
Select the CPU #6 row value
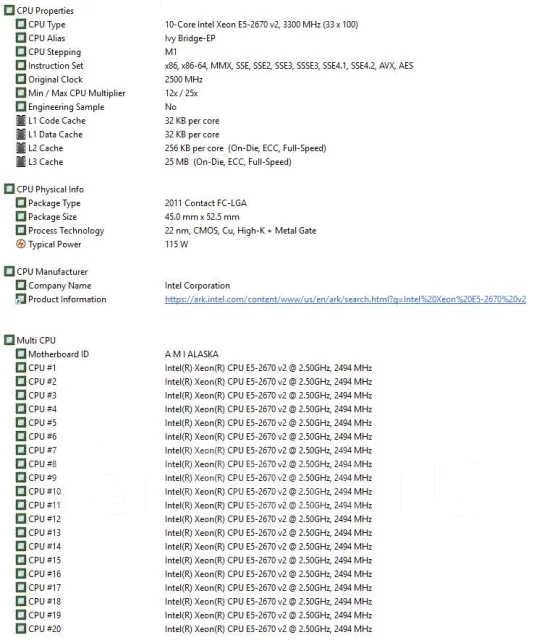[x=268, y=436]
